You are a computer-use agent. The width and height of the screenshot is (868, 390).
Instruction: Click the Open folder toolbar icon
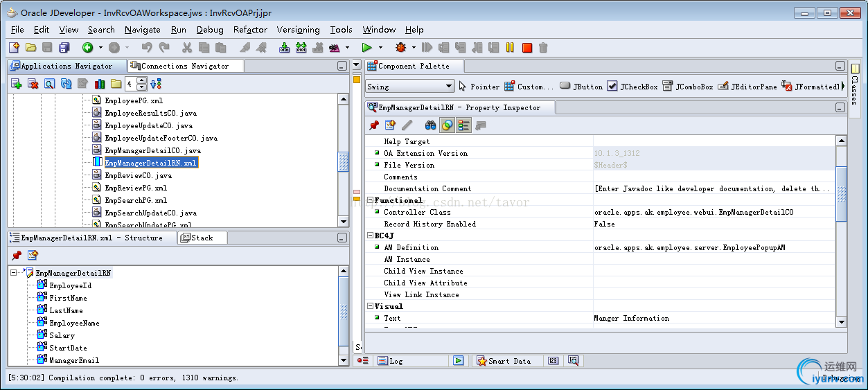30,48
